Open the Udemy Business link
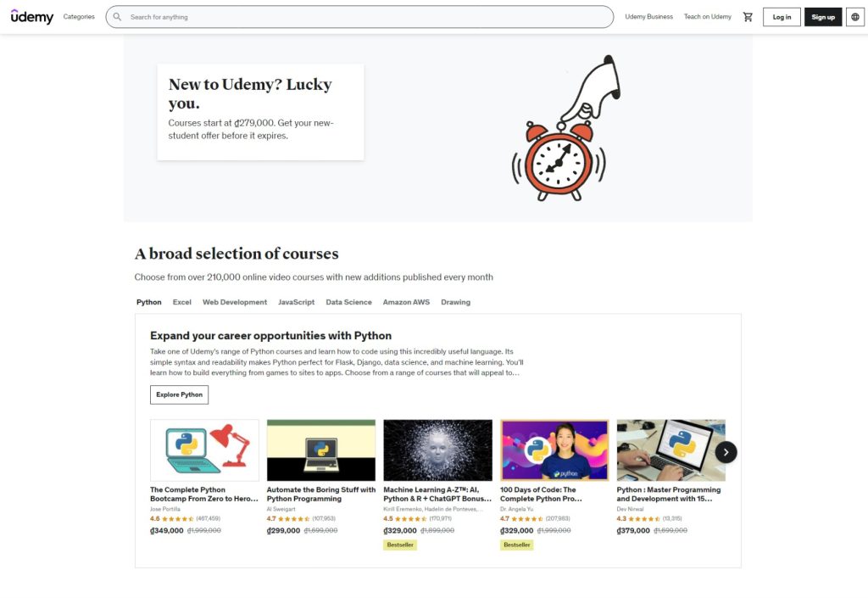868x598 pixels. [x=648, y=17]
